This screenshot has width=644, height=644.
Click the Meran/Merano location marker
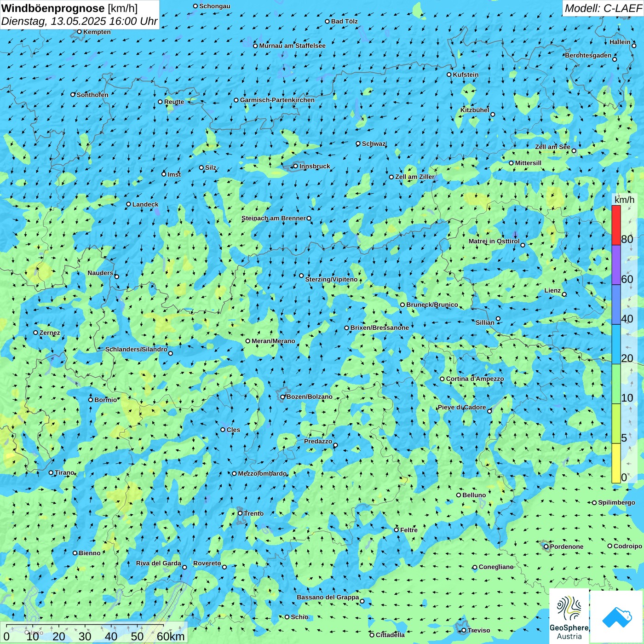[x=248, y=341]
